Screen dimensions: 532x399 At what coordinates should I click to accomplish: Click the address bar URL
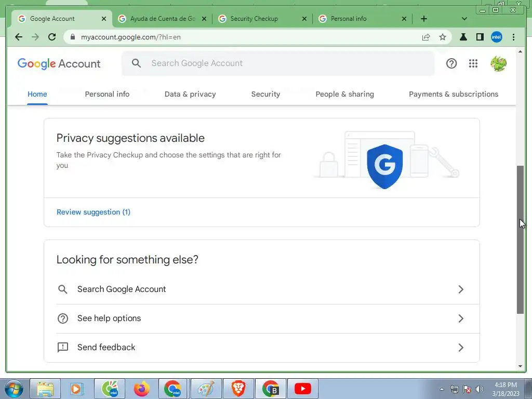click(x=130, y=37)
